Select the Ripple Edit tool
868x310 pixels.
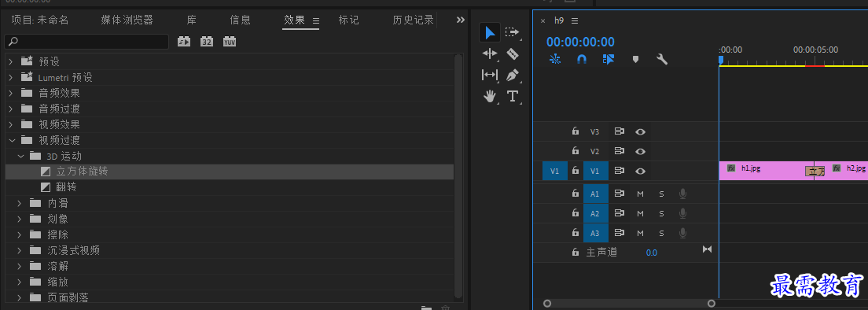pyautogui.click(x=490, y=54)
